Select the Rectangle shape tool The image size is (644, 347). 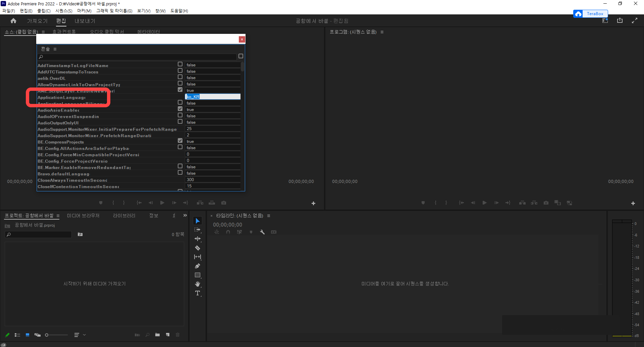coord(198,275)
